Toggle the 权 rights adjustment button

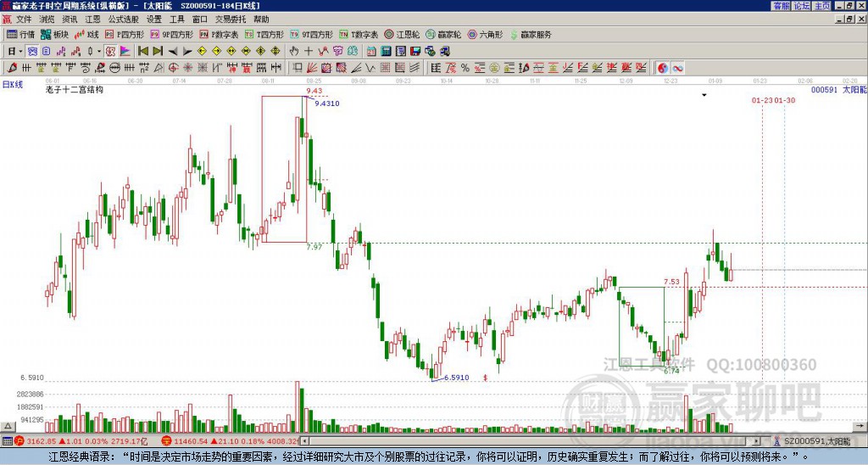coord(111,52)
